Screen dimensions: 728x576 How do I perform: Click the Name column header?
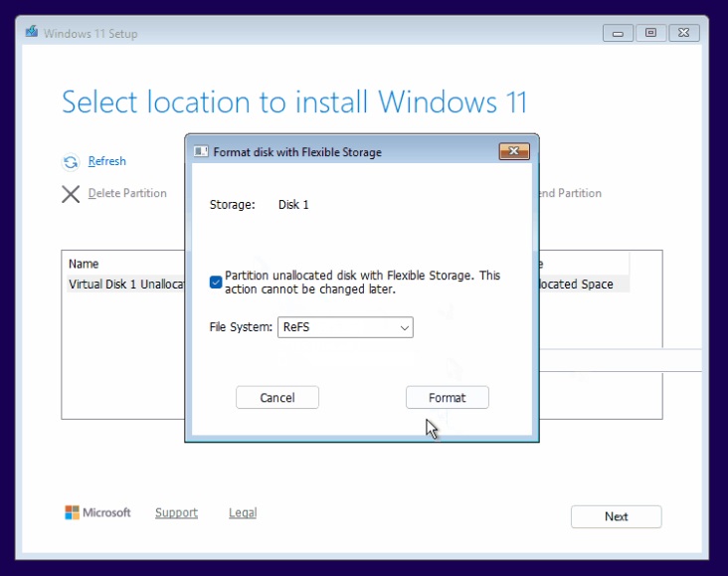[x=84, y=264]
